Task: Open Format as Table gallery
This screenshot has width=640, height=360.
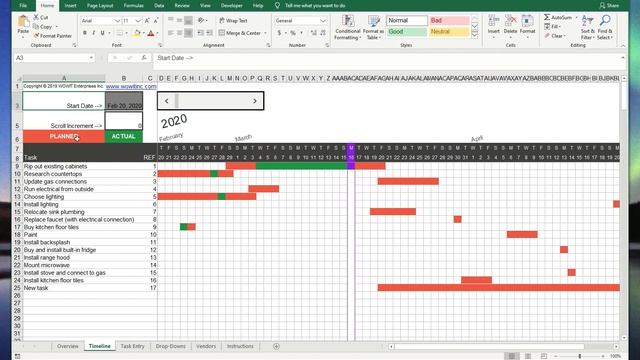Action: [373, 27]
